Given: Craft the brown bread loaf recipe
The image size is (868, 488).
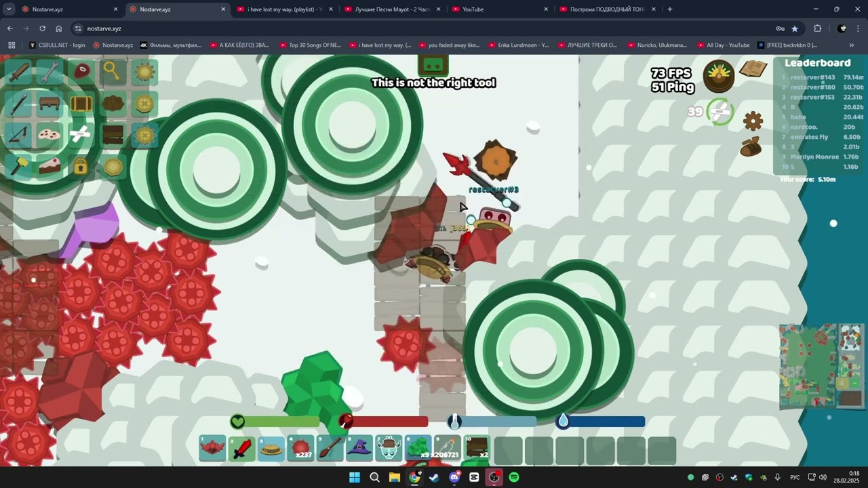Looking at the screenshot, I should click(x=113, y=104).
